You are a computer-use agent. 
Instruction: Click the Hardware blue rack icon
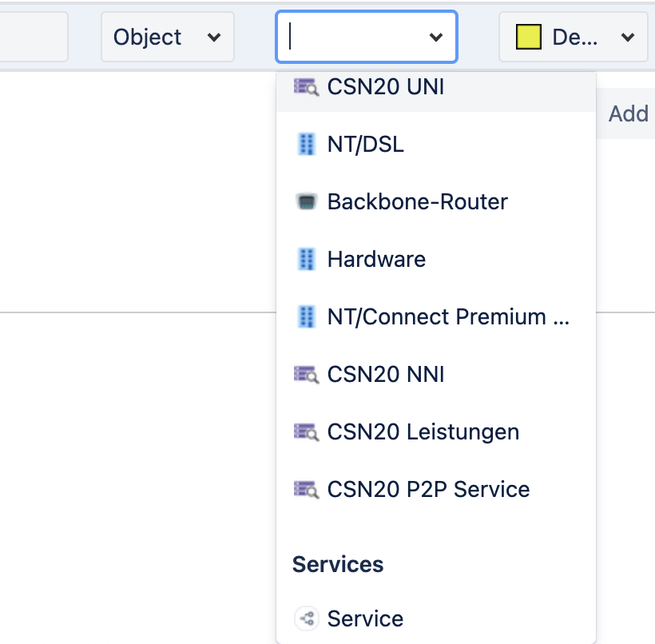307,259
